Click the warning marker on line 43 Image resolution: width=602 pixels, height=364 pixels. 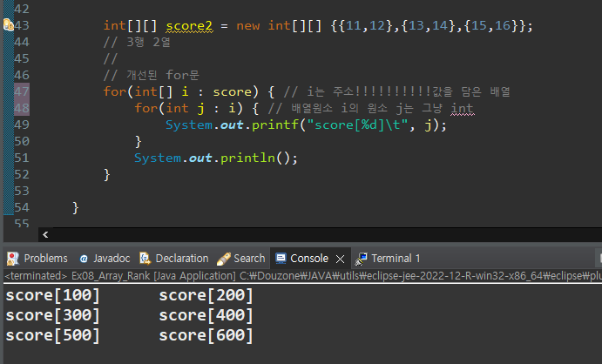(8, 25)
